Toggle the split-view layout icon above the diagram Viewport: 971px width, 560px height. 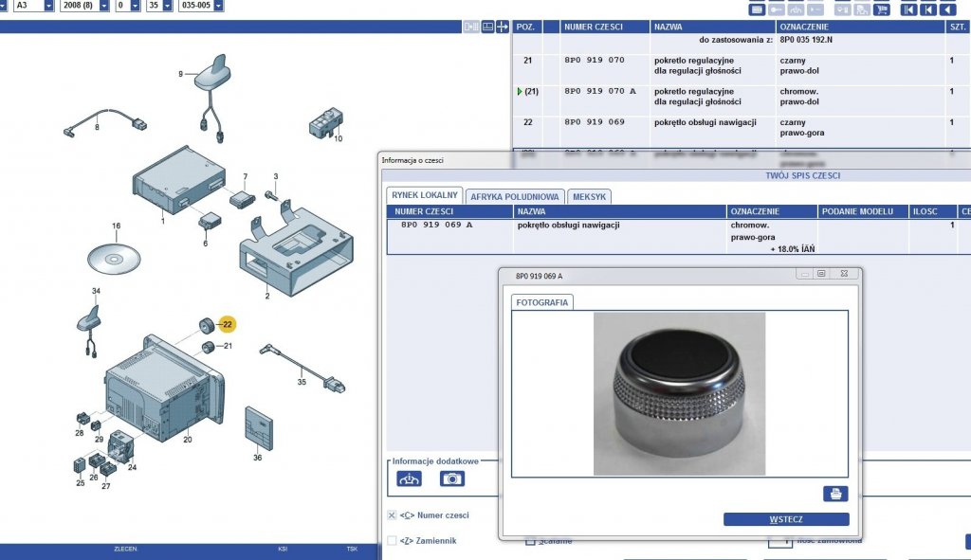(487, 27)
